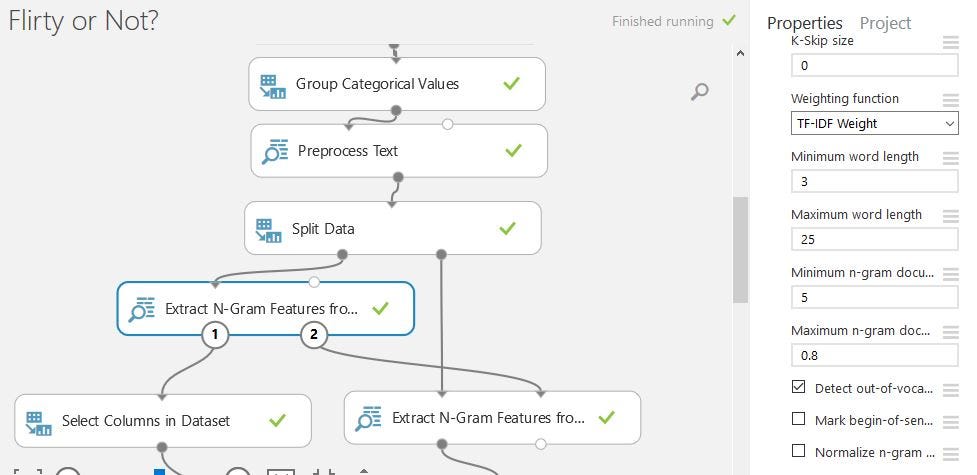Uncheck the Detect out-of-vocabulary checkbox
This screenshot has height=475, width=977.
click(x=798, y=387)
